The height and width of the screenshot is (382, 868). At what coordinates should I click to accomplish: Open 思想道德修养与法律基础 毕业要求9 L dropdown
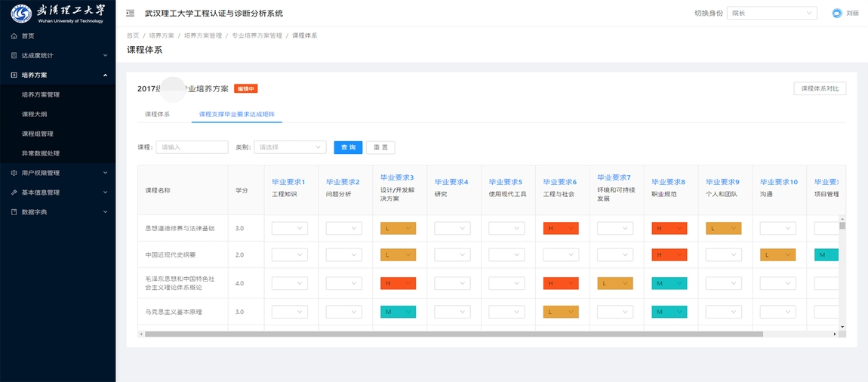click(x=724, y=228)
